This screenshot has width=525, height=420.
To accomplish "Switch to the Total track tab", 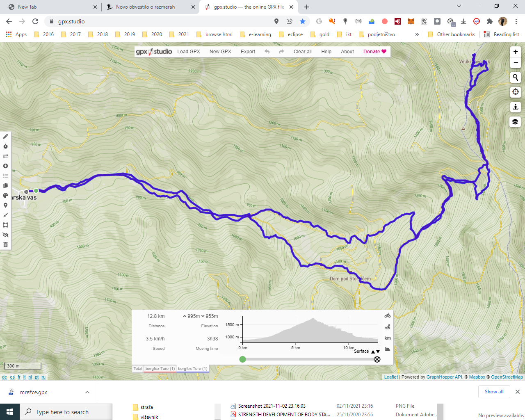I will click(x=138, y=369).
